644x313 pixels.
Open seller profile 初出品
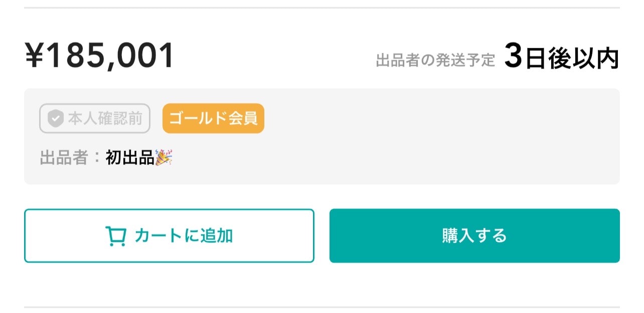pyautogui.click(x=130, y=158)
